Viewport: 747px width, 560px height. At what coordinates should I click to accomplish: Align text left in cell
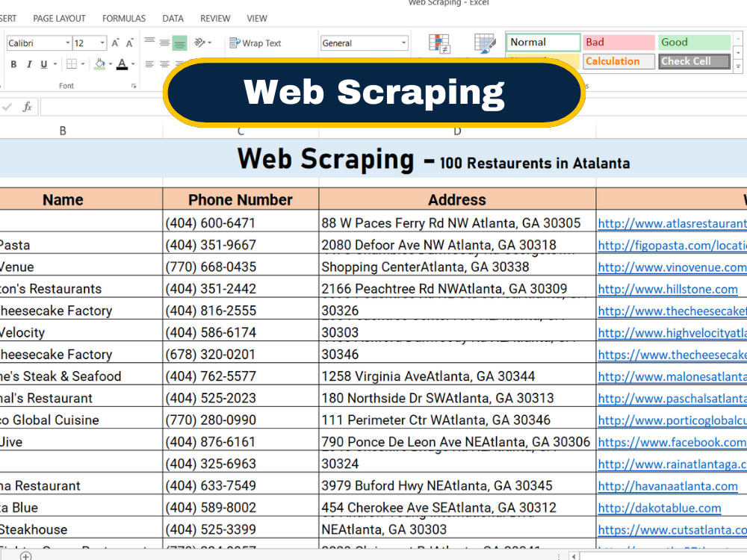click(149, 63)
